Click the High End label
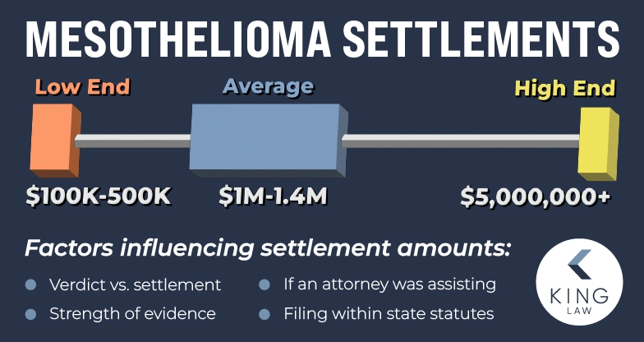Viewport: 644px width, 342px height. point(564,87)
